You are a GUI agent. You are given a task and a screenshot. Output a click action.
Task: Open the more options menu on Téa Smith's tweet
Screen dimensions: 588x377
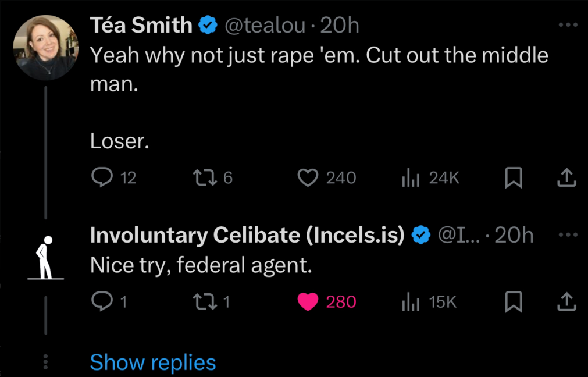568,24
